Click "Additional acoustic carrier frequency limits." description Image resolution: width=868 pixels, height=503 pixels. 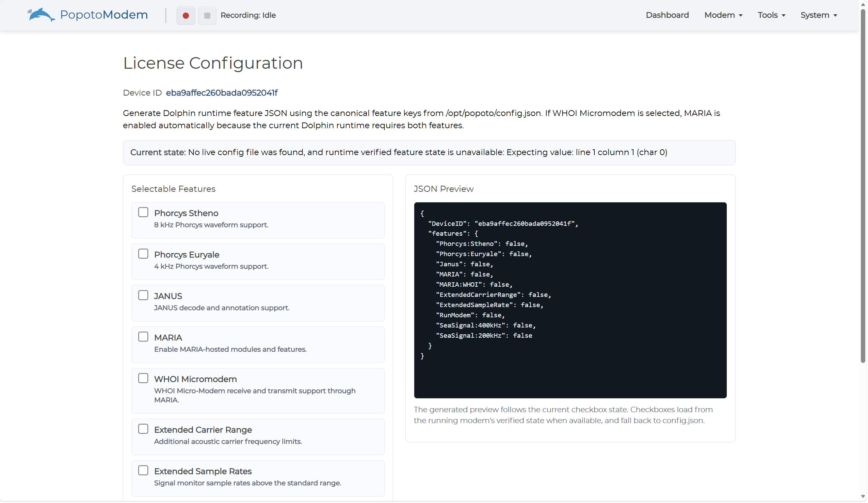coord(228,442)
